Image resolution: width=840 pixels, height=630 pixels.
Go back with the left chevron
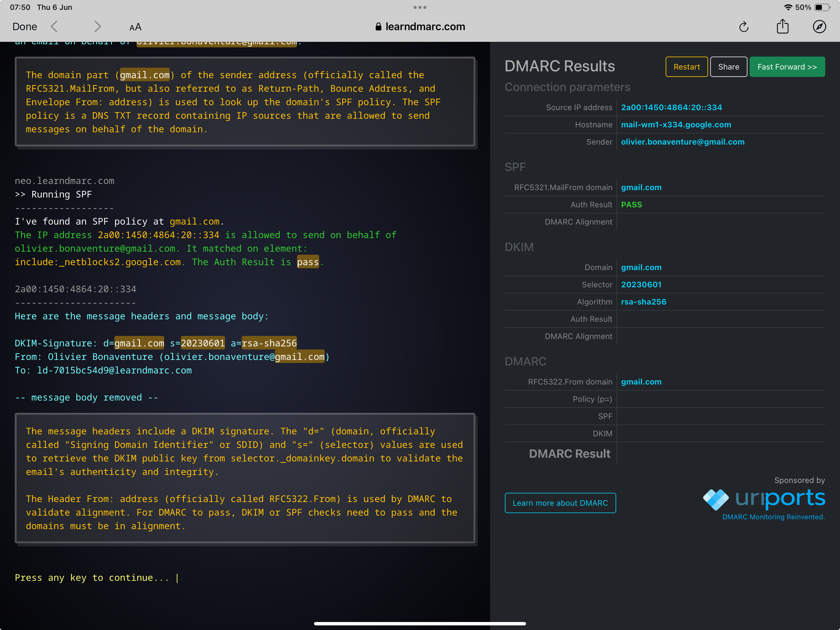54,26
